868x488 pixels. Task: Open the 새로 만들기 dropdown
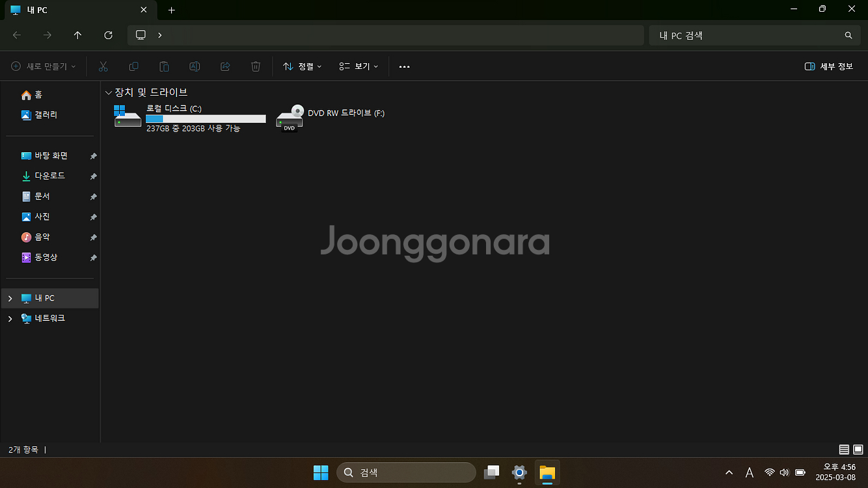tap(44, 66)
